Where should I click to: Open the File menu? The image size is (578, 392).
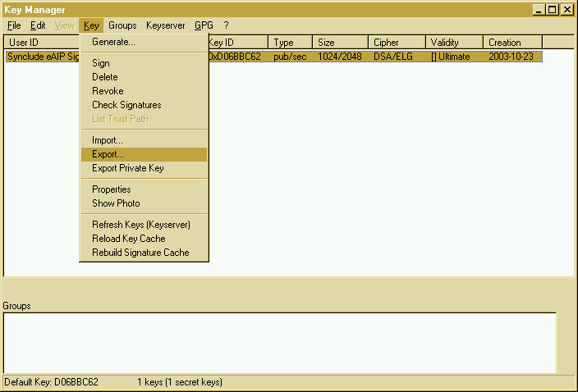pyautogui.click(x=14, y=25)
